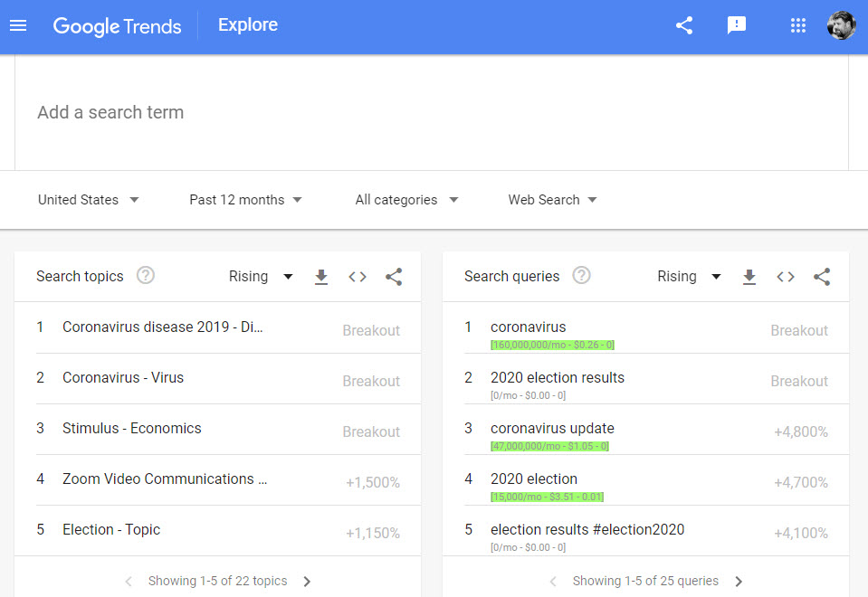Screen dimensions: 868x597
Task: Open help for Search topics
Action: click(146, 276)
